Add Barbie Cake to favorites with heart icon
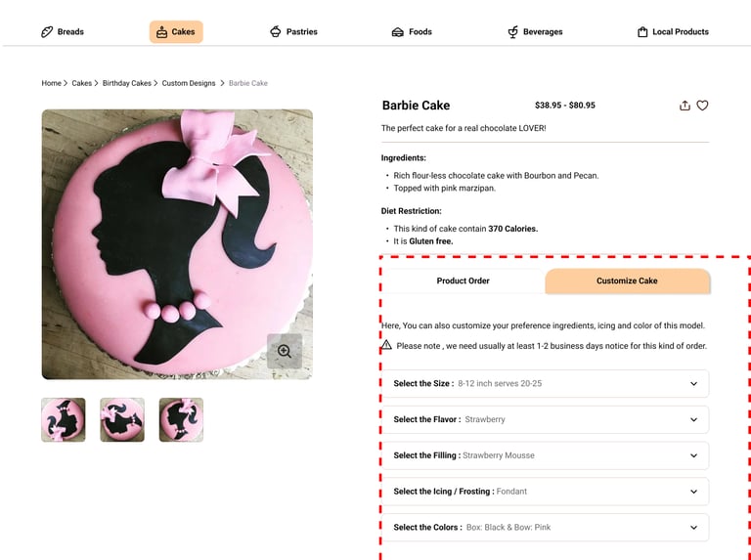The image size is (751, 560). click(x=702, y=106)
